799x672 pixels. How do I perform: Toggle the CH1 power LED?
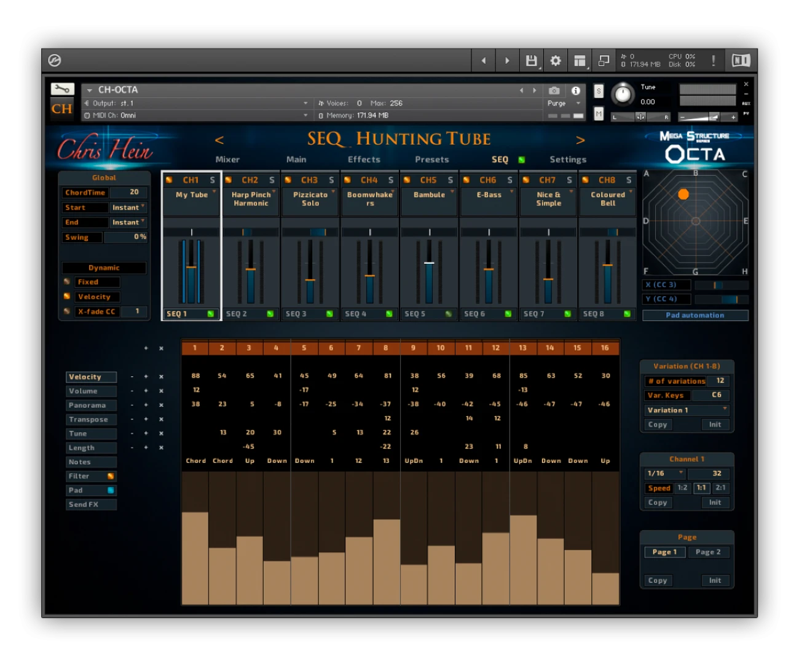[169, 180]
